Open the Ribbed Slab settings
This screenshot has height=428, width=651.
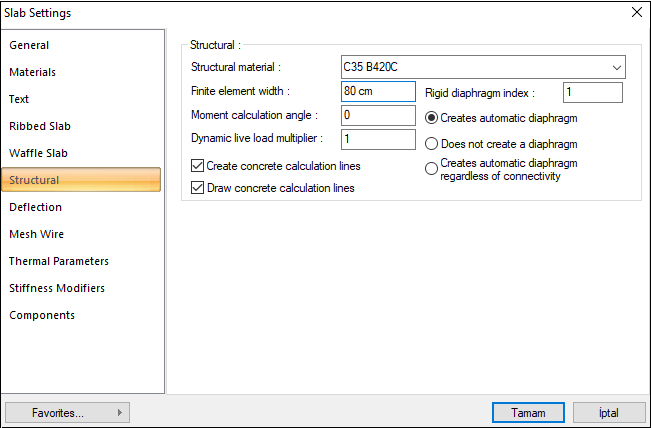pyautogui.click(x=40, y=126)
